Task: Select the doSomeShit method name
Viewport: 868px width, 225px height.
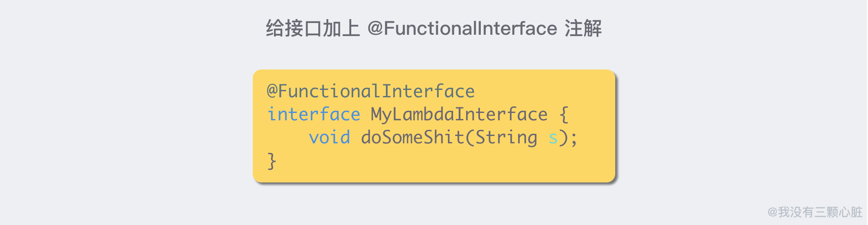Action: pyautogui.click(x=412, y=138)
